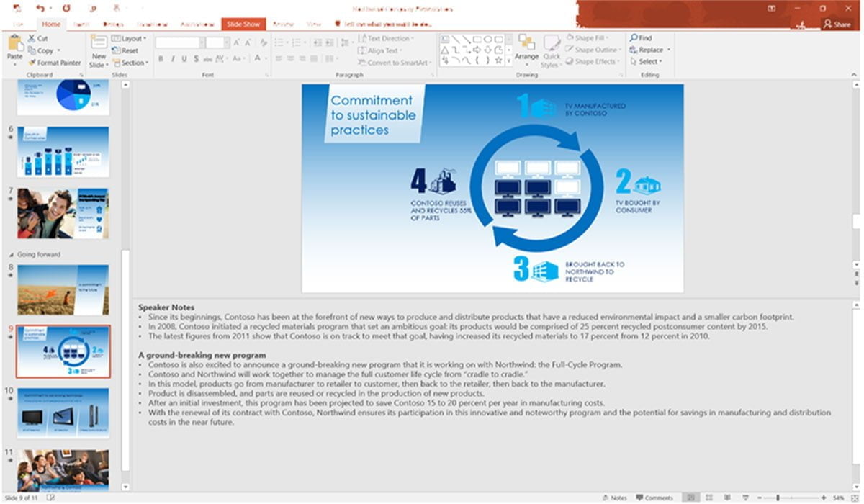Screen dimensions: 864x504
Task: Click the Redo/Repeat icon in title bar
Action: (66, 9)
